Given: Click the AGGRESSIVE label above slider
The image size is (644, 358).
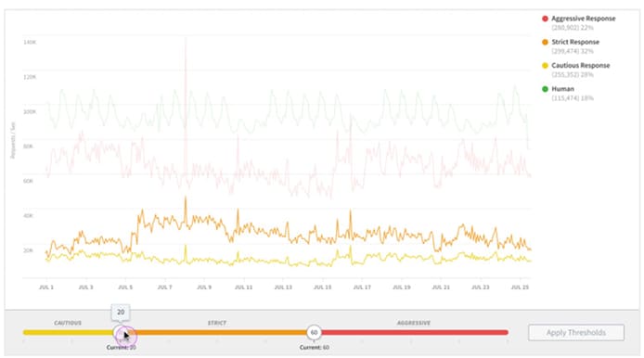Looking at the screenshot, I should pos(413,323).
